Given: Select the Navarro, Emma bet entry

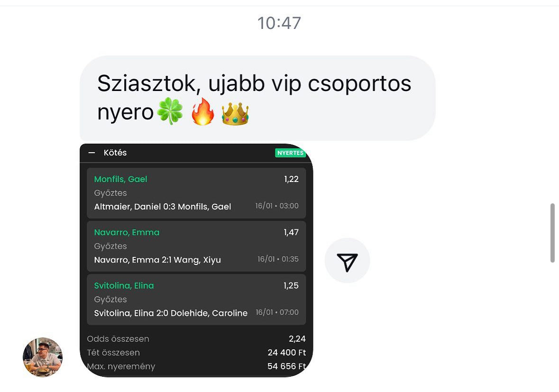Looking at the screenshot, I should (x=196, y=246).
